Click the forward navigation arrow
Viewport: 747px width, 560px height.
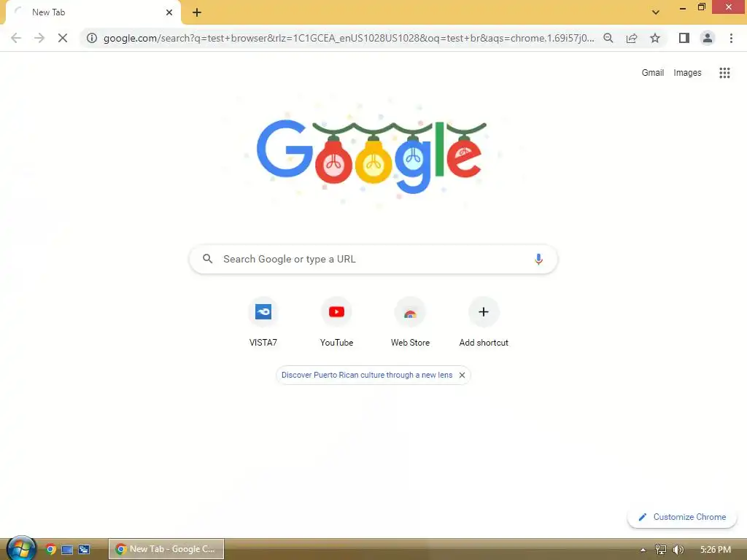coord(39,38)
